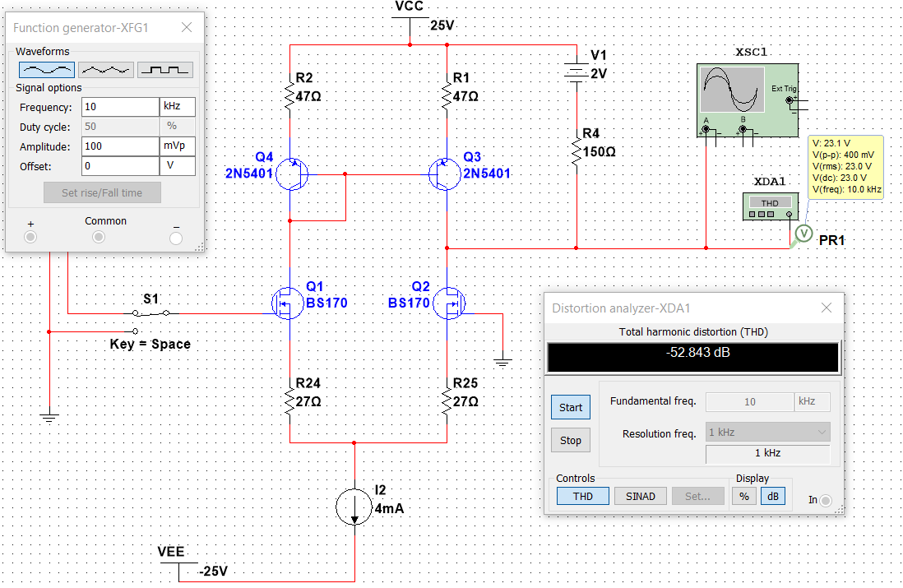
Task: Open the offset unit V dropdown
Action: click(178, 166)
